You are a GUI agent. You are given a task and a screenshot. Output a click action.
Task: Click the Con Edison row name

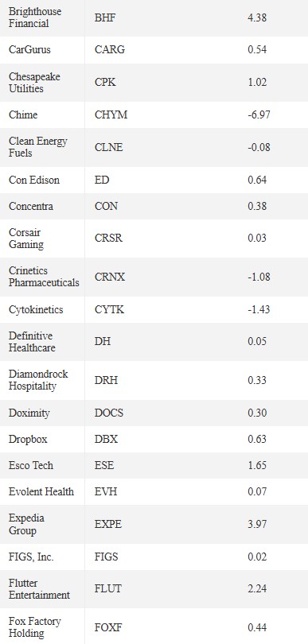click(34, 180)
